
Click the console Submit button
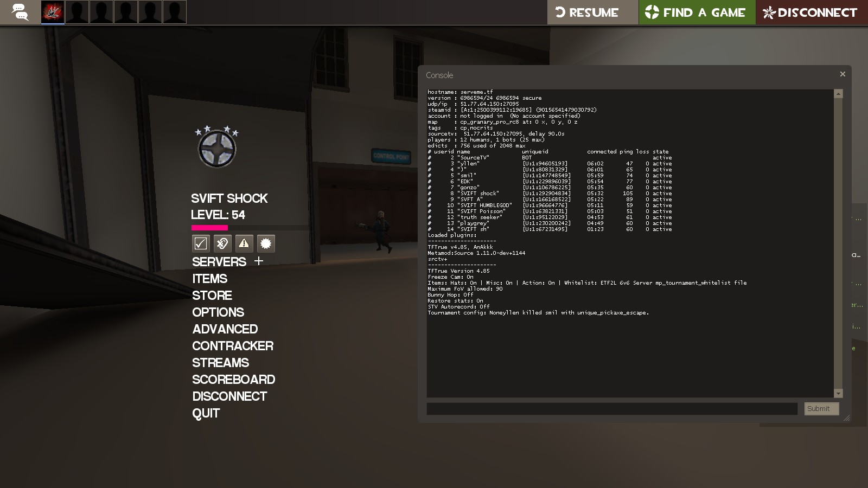pos(821,409)
